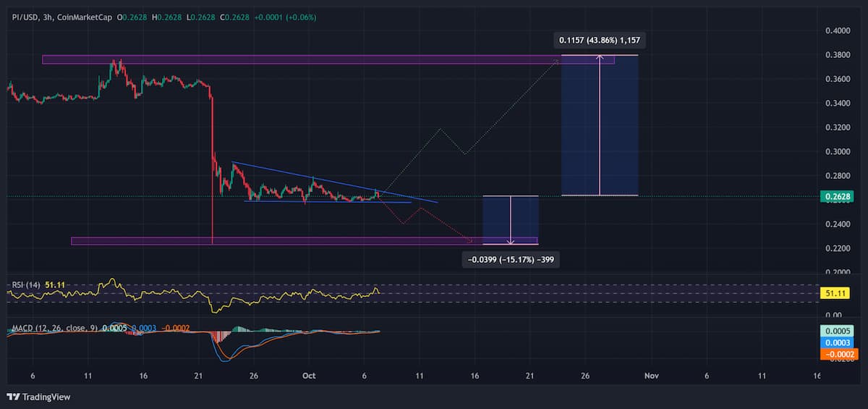This screenshot has width=868, height=409.
Task: Click the yellow RSI value tag 51.11
Action: [835, 293]
